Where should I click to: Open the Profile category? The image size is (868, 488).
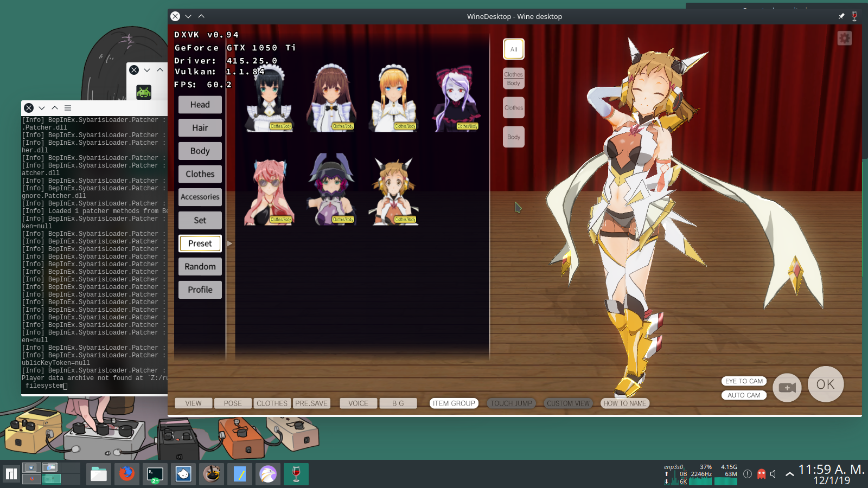tap(200, 290)
